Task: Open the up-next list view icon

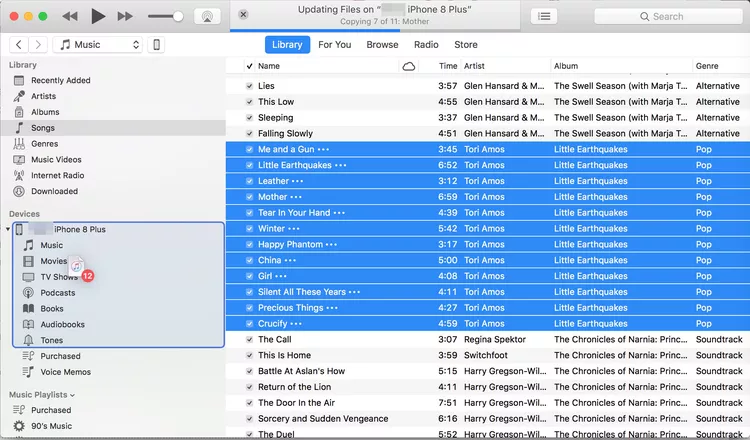Action: (544, 16)
